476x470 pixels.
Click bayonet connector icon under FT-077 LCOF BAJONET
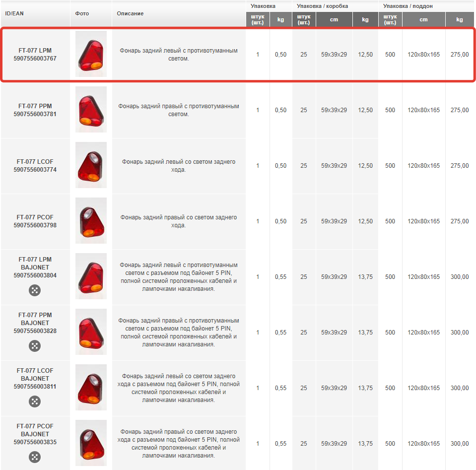point(35,402)
